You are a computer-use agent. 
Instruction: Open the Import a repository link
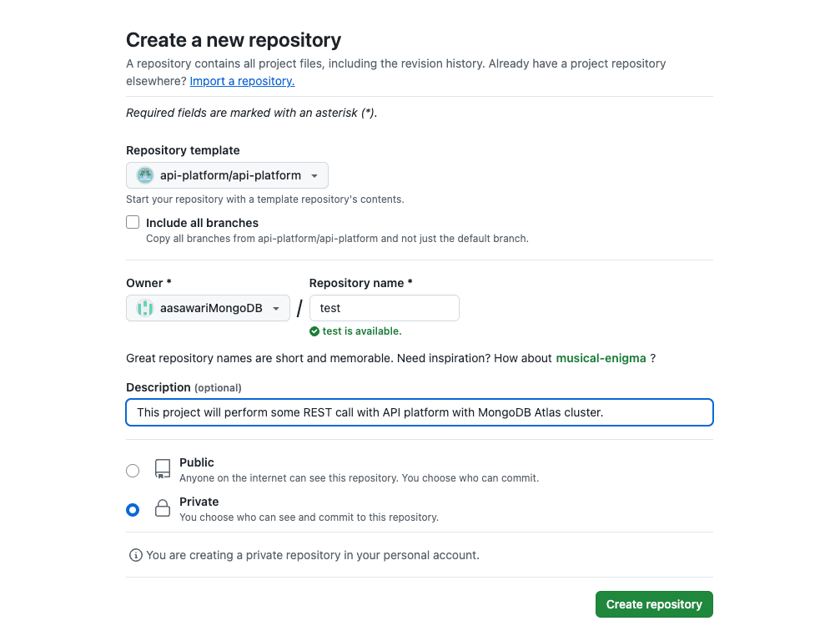(x=241, y=81)
